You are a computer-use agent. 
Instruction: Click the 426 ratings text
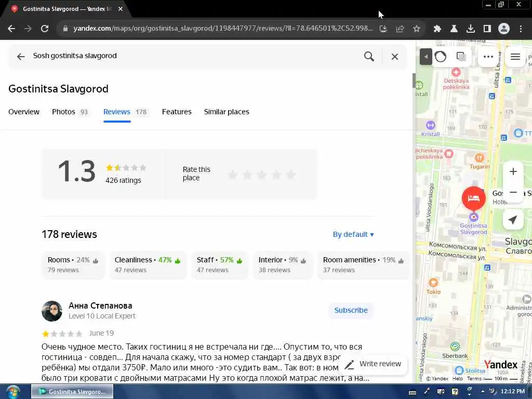(123, 180)
